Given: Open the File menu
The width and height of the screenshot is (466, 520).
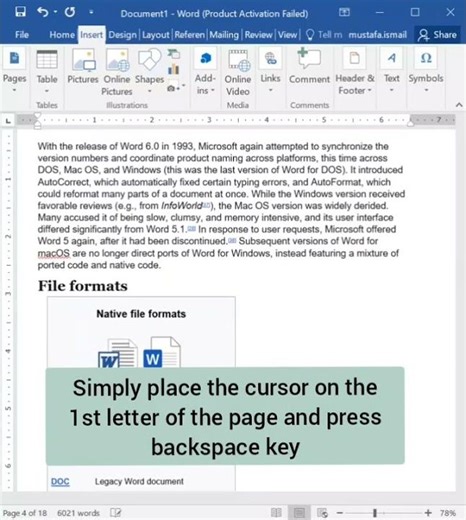Looking at the screenshot, I should (x=22, y=35).
